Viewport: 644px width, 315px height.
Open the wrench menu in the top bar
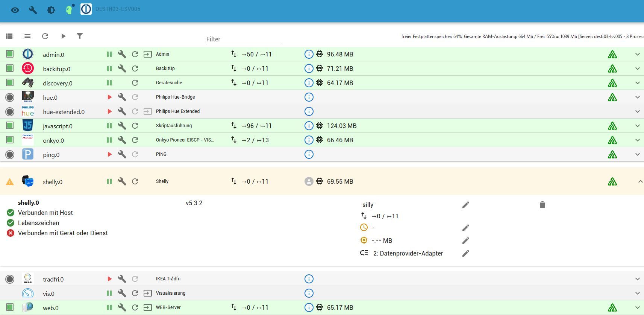(x=33, y=10)
